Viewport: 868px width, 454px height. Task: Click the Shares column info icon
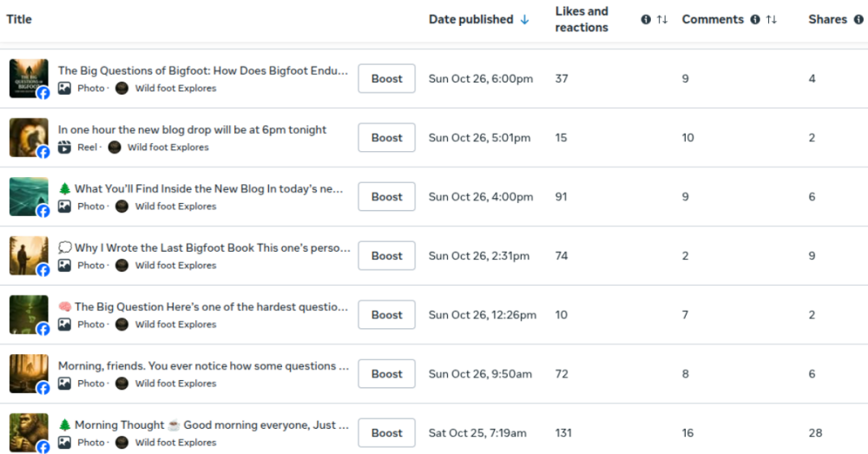pyautogui.click(x=858, y=20)
